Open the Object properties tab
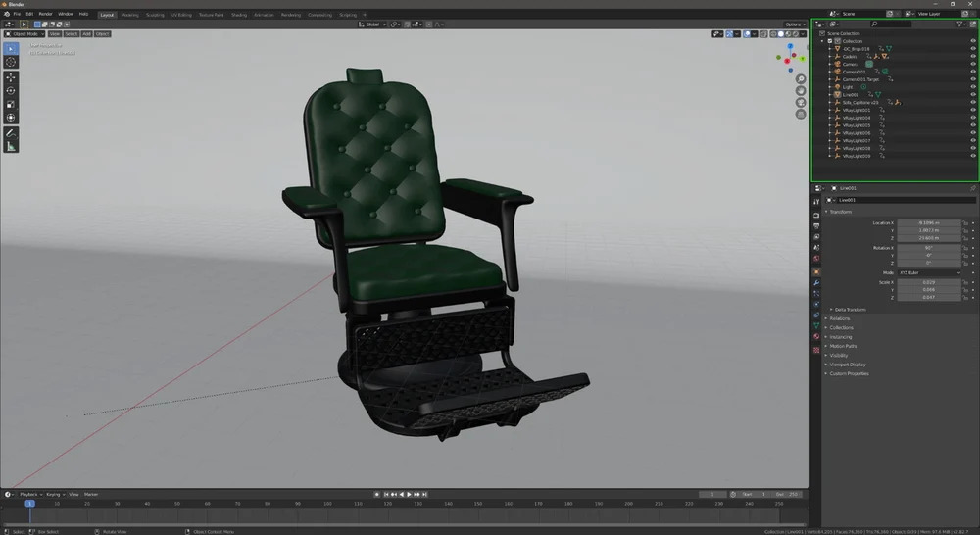 [816, 271]
